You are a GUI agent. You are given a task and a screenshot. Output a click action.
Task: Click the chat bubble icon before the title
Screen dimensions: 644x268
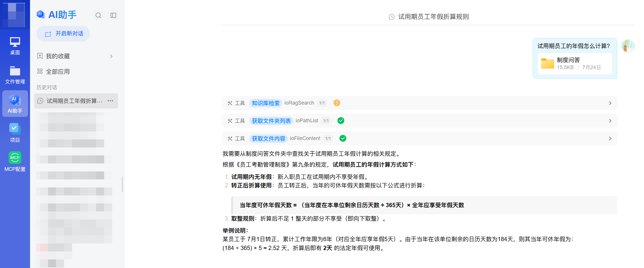pos(392,17)
